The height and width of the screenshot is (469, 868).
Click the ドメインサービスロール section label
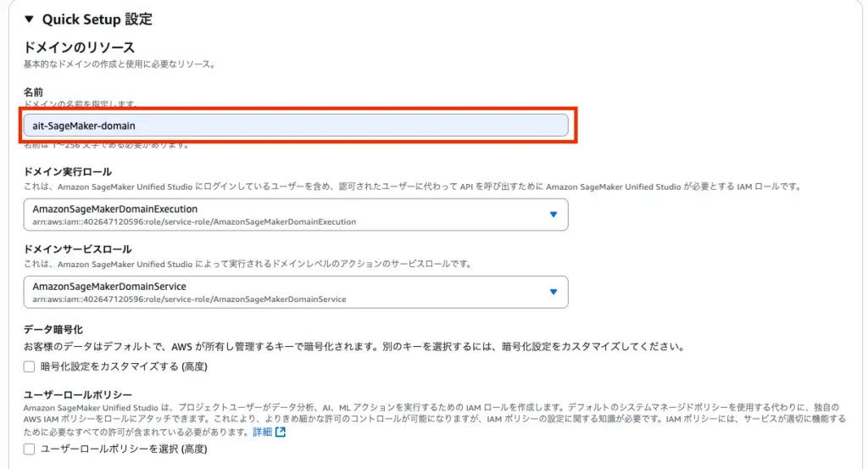click(77, 249)
